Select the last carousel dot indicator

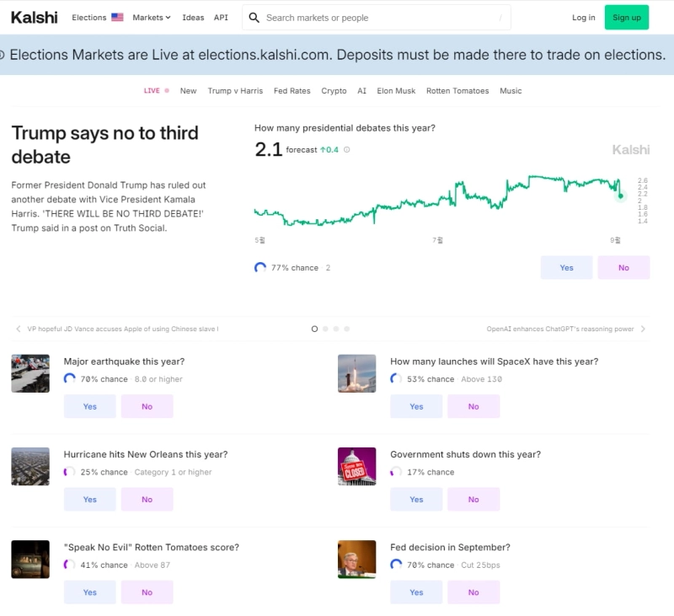point(347,329)
